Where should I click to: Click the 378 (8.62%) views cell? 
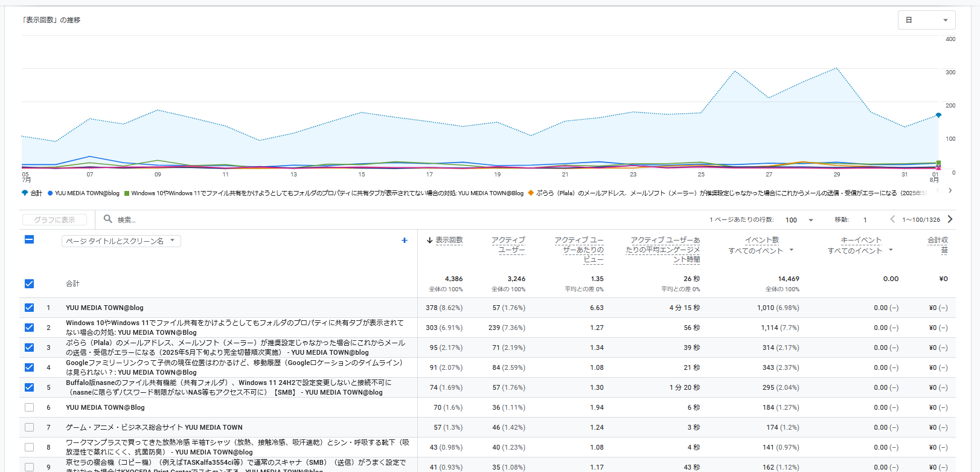(x=444, y=308)
